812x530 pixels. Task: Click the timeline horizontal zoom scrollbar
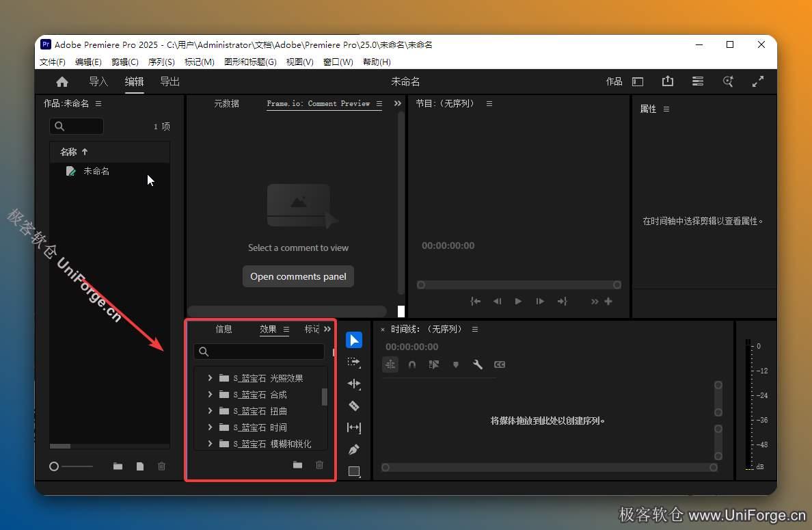[x=549, y=467]
